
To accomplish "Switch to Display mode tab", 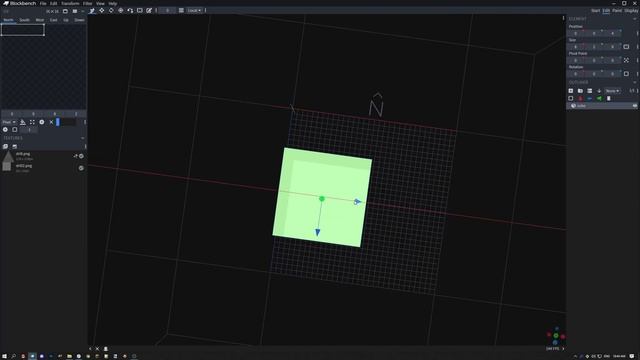I will [x=631, y=11].
